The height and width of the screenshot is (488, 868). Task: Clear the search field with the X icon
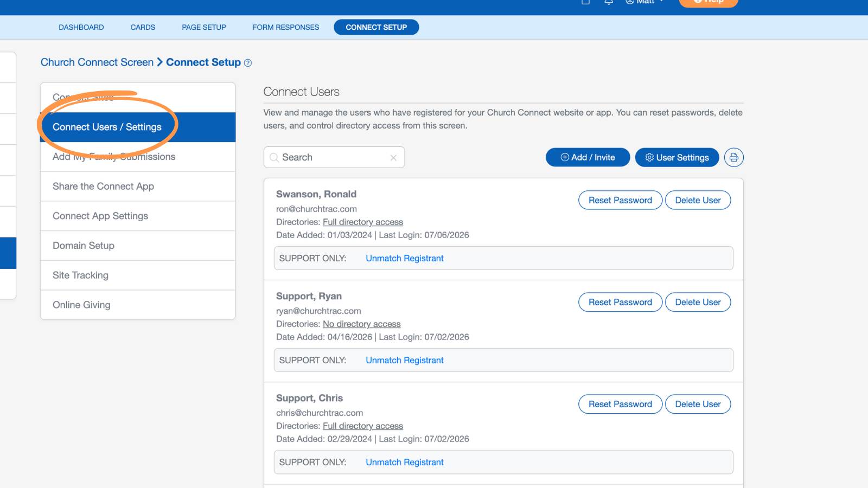click(x=393, y=158)
